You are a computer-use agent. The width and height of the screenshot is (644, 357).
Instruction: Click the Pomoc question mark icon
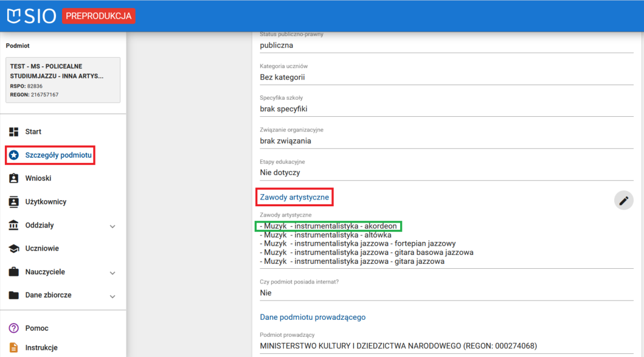coord(14,328)
